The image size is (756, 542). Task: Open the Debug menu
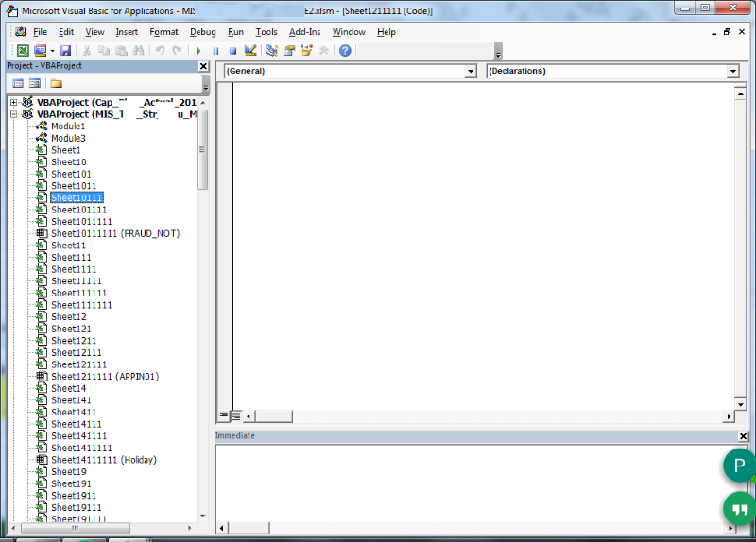click(202, 32)
